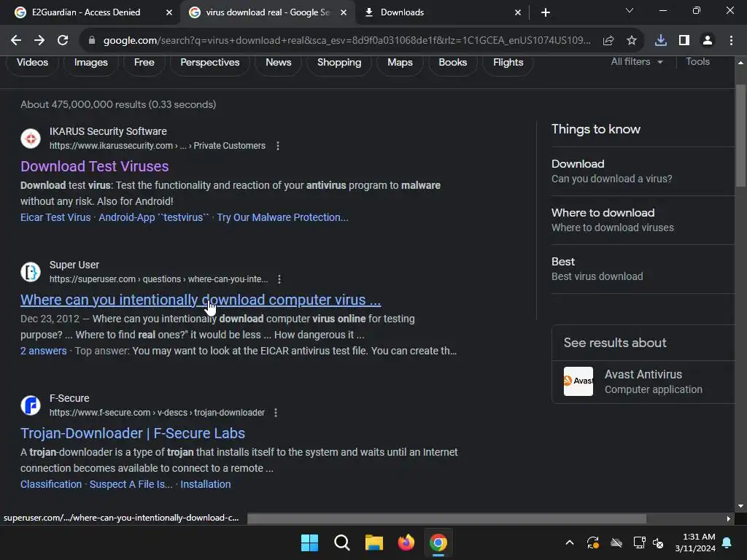Click the Avast logo thumbnail
The height and width of the screenshot is (560, 747).
(578, 381)
